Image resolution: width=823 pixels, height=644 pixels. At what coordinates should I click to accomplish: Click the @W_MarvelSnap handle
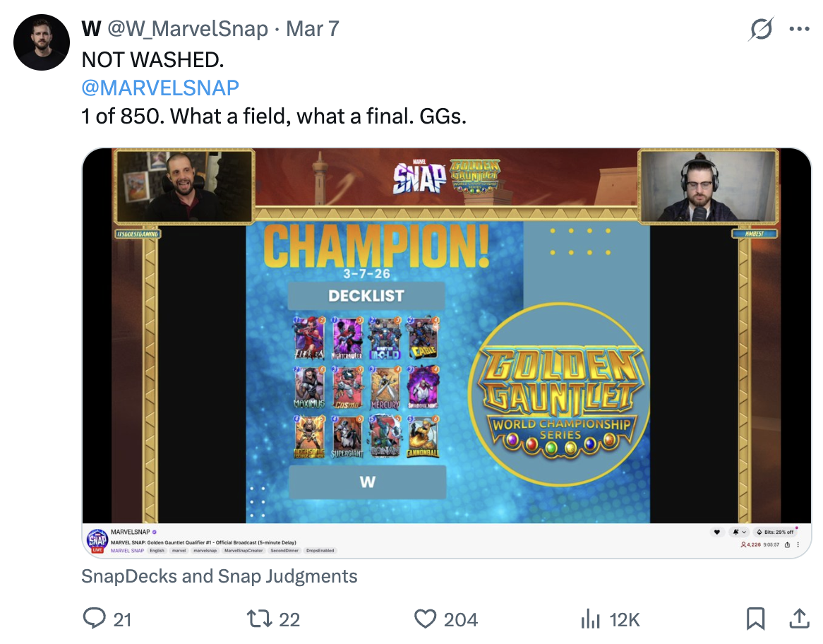(x=188, y=28)
